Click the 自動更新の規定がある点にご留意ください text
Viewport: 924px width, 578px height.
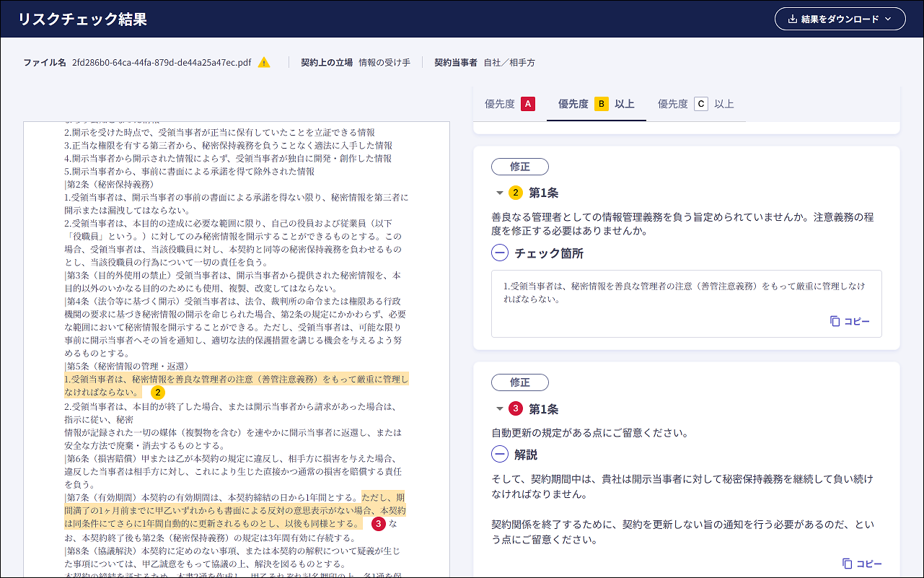click(x=590, y=433)
